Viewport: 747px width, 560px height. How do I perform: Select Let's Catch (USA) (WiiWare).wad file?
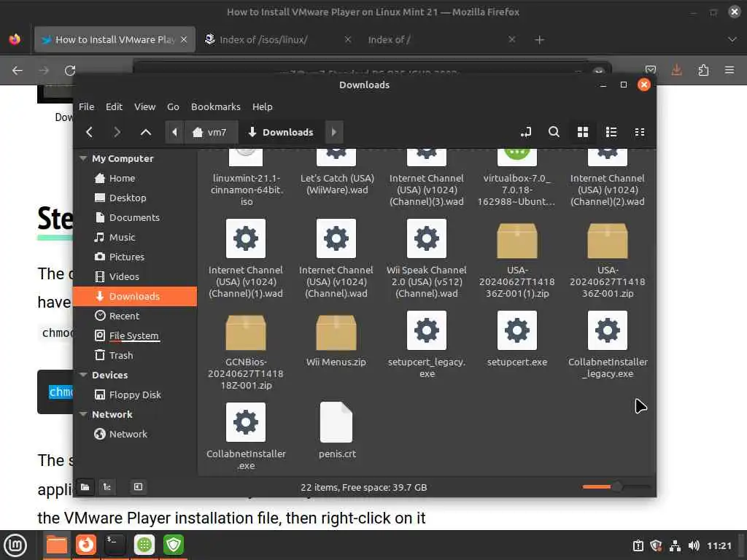(x=336, y=172)
